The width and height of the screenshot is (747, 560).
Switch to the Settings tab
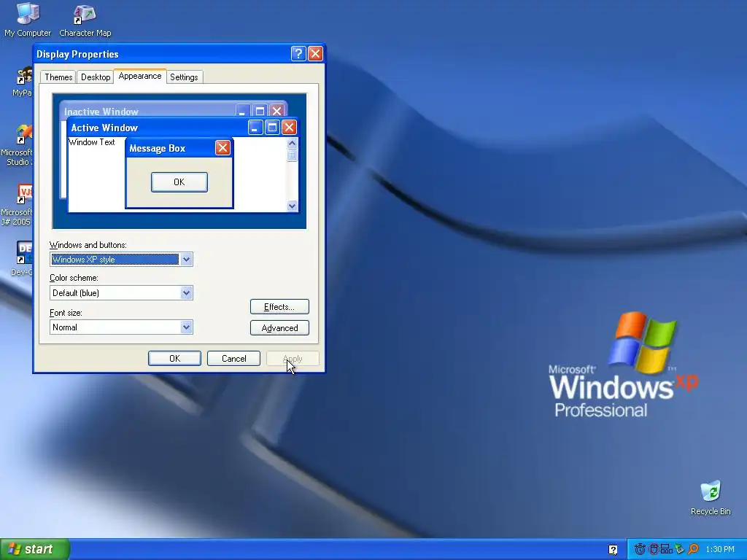point(184,77)
